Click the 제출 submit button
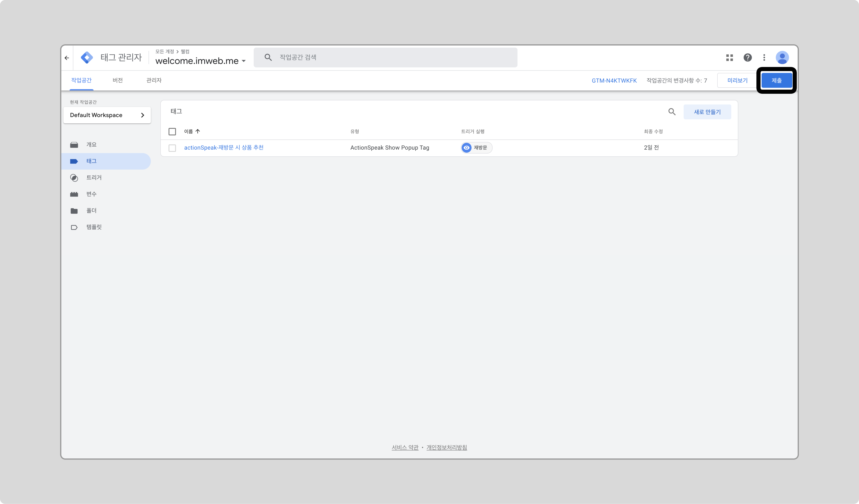 pos(777,80)
